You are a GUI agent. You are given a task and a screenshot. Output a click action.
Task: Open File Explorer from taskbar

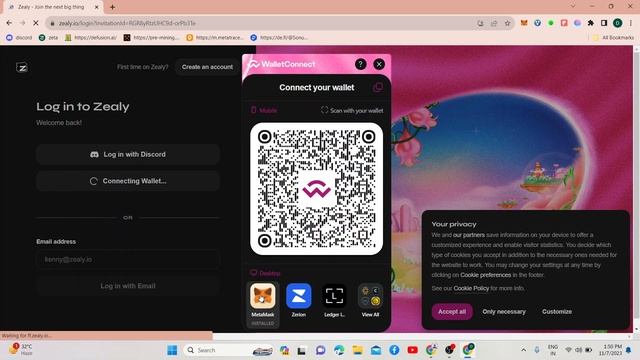[x=358, y=350]
